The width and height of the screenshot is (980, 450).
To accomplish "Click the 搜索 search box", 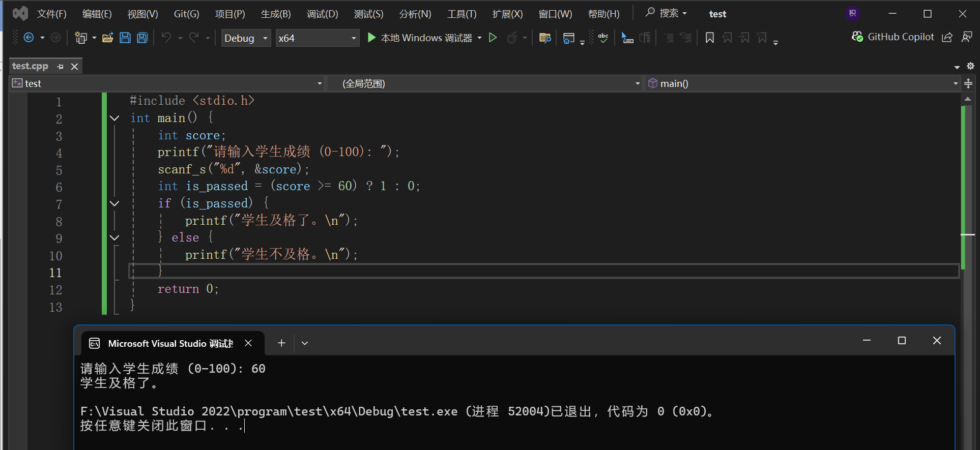I will (667, 13).
